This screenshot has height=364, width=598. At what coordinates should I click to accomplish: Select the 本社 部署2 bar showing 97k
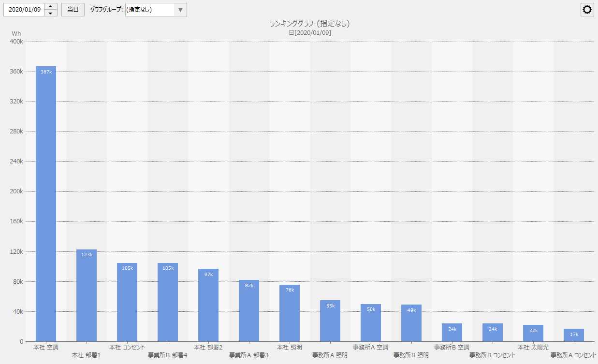tap(208, 305)
